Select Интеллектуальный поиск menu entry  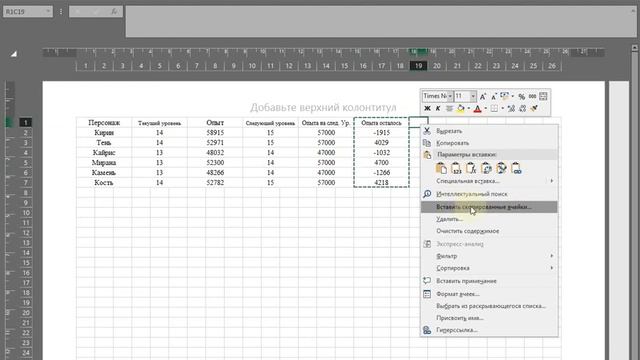[x=489, y=194]
